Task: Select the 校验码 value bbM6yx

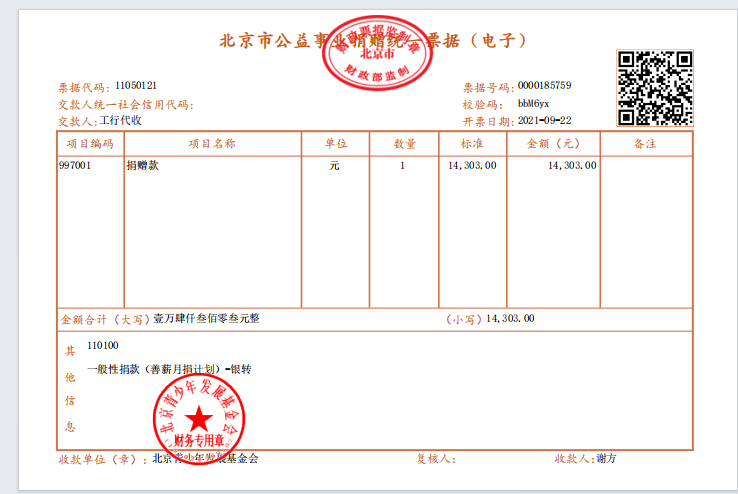Action: click(533, 103)
